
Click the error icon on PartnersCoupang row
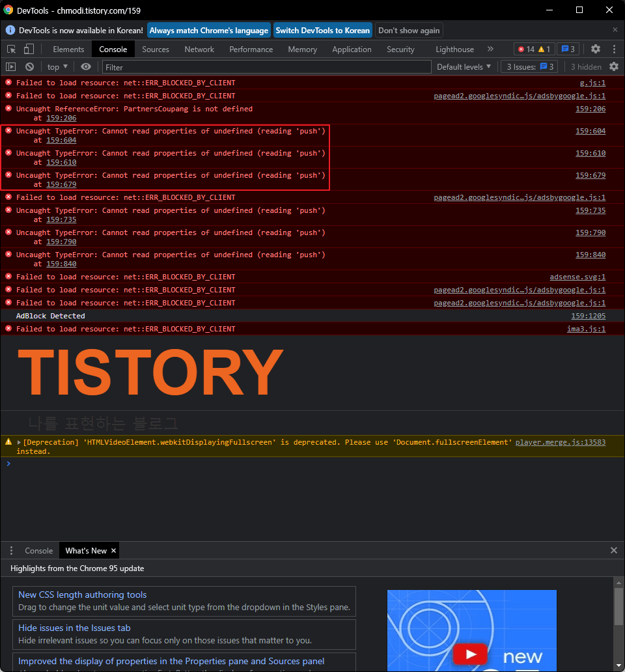8,109
